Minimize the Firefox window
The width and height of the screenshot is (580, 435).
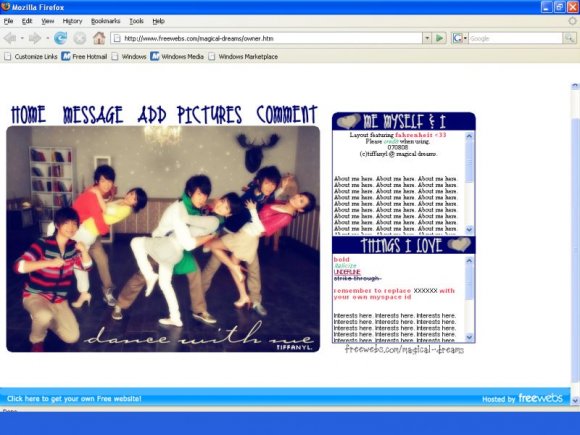click(x=546, y=7)
